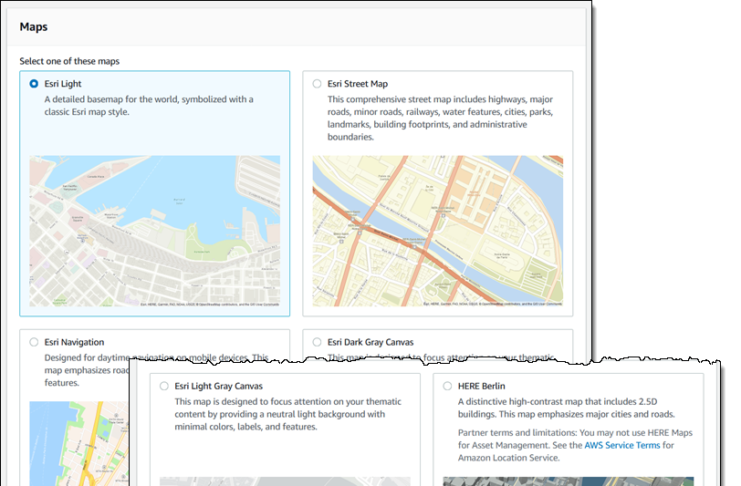This screenshot has height=486, width=741.
Task: Click the 'Esri Navigation' card title
Action: 74,342
